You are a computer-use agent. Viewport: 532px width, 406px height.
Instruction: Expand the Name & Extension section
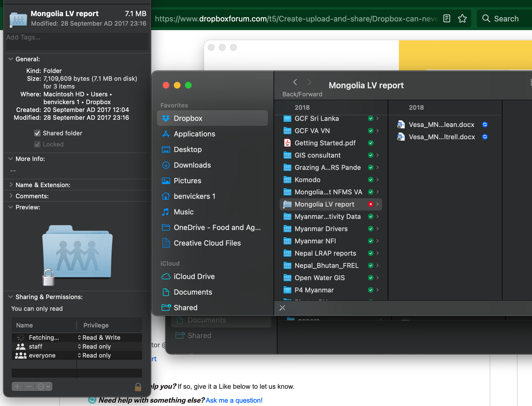pyautogui.click(x=11, y=185)
